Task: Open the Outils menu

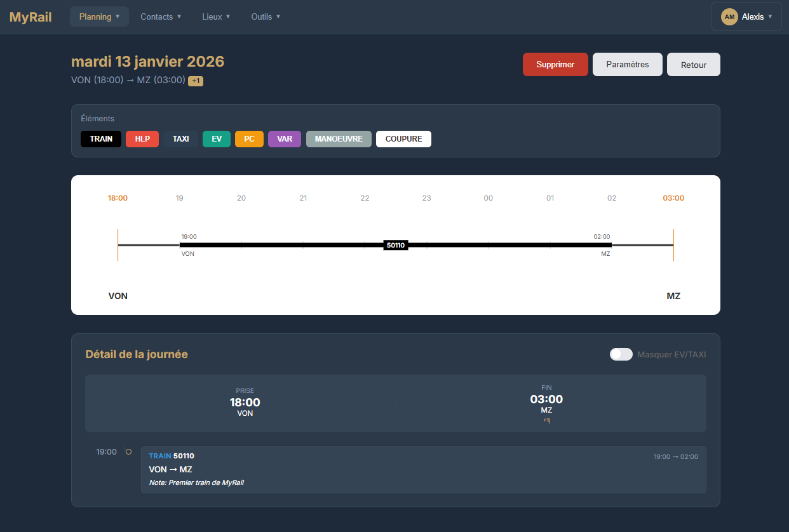Action: (266, 17)
